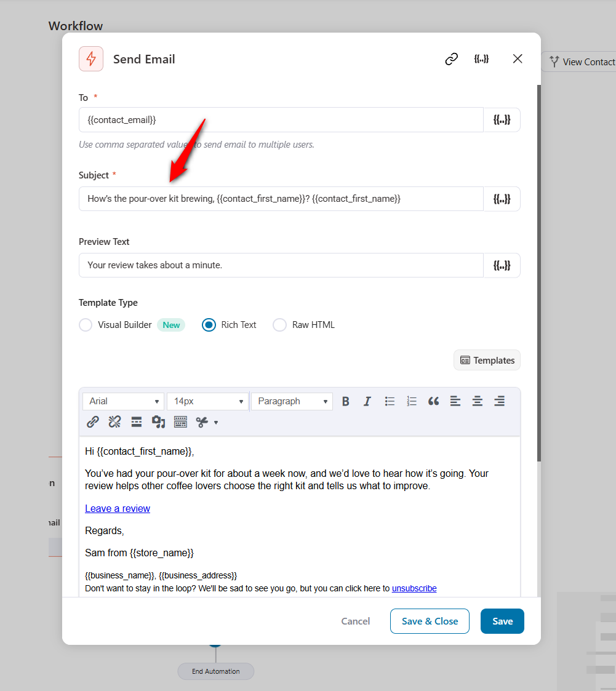Insert merge tag in the To field
The height and width of the screenshot is (691, 616).
coord(502,120)
